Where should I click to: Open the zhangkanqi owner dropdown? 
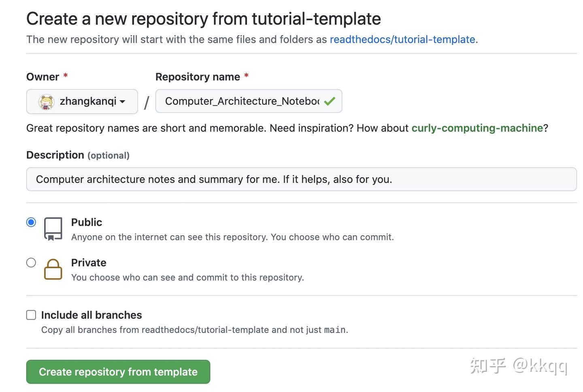[82, 102]
